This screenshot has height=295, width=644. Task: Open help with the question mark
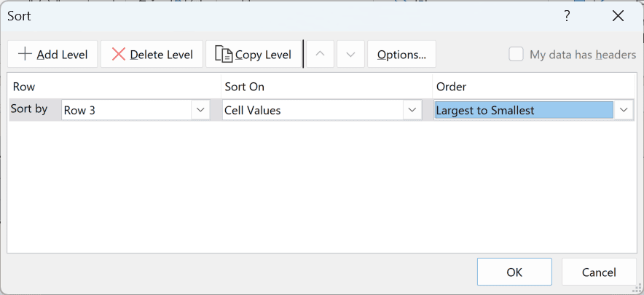567,16
